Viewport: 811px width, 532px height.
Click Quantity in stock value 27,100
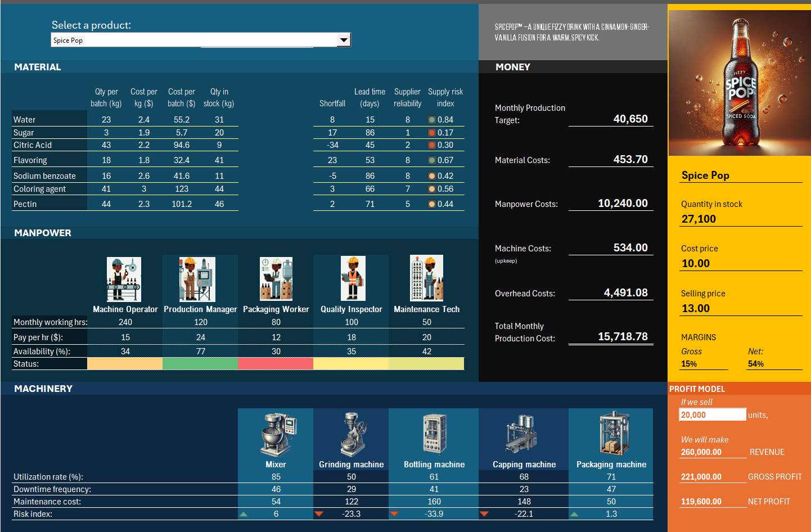click(x=699, y=219)
